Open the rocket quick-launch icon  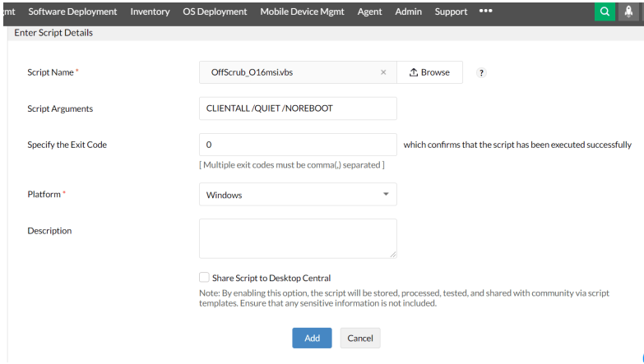coord(629,12)
